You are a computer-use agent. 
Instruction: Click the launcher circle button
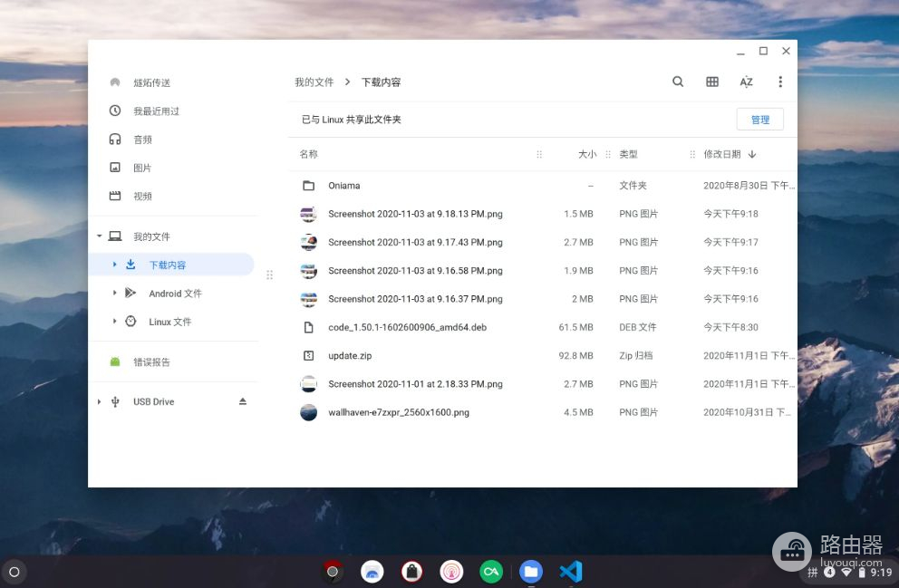click(x=14, y=572)
